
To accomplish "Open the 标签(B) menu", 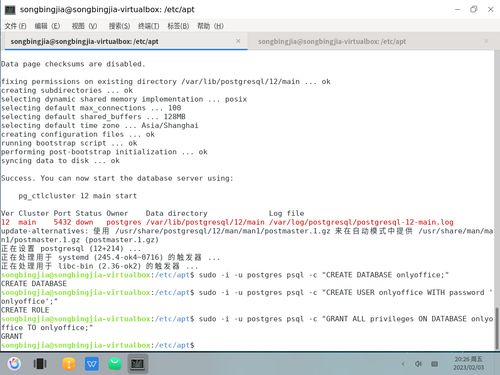I will (x=178, y=26).
